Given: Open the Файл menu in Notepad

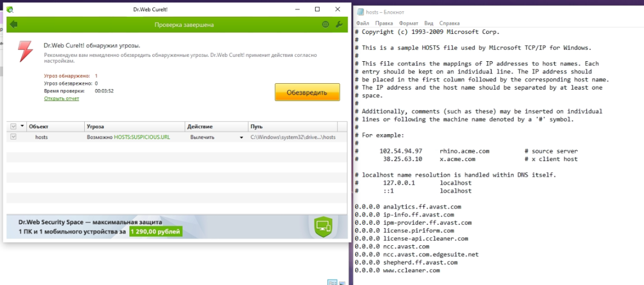Looking at the screenshot, I should 362,24.
